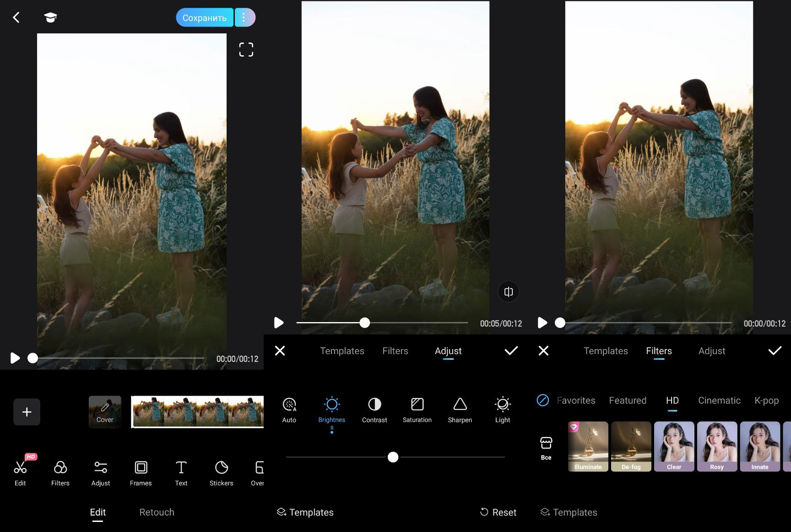Confirm filter with the checkmark in Filters panel
The image size is (791, 532).
pyautogui.click(x=775, y=351)
